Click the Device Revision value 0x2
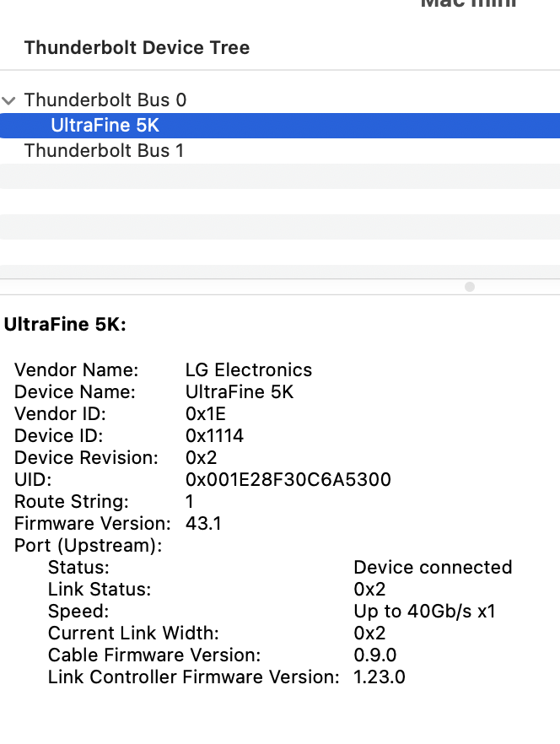Screen dimensions: 560x744 click(x=202, y=457)
